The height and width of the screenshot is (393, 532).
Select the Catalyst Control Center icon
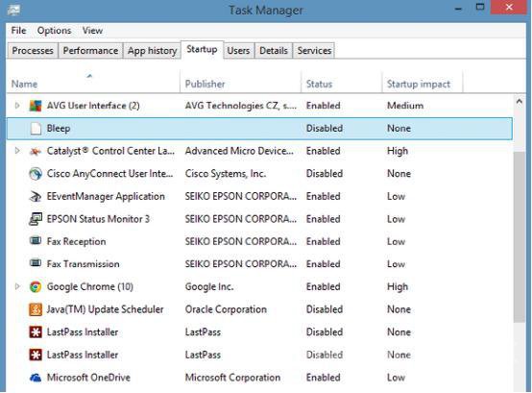pyautogui.click(x=36, y=151)
